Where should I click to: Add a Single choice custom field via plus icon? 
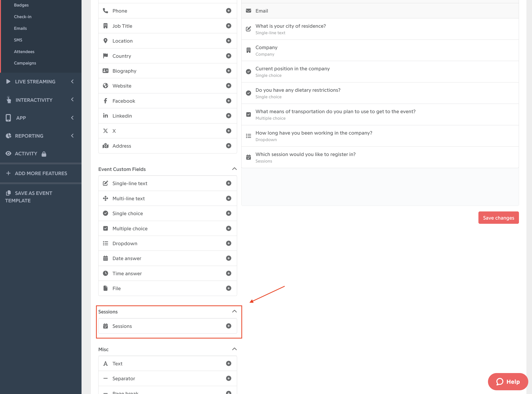228,213
